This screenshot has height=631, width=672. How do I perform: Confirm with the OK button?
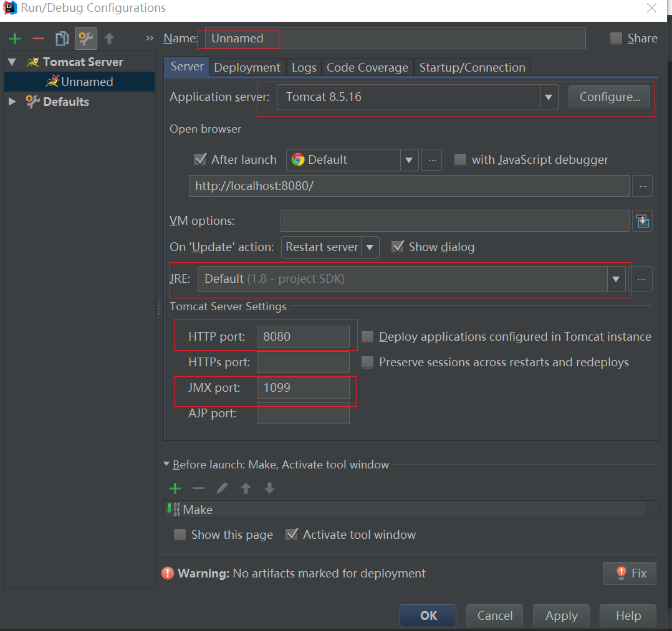click(428, 615)
